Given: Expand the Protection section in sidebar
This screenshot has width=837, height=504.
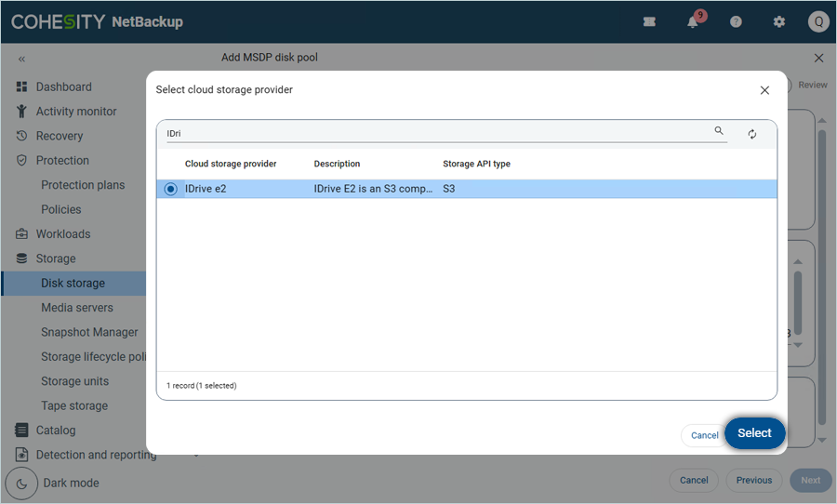Looking at the screenshot, I should point(61,160).
